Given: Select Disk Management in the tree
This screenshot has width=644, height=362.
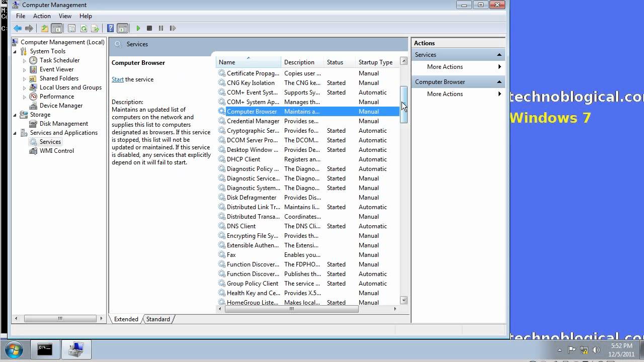Looking at the screenshot, I should (x=64, y=124).
